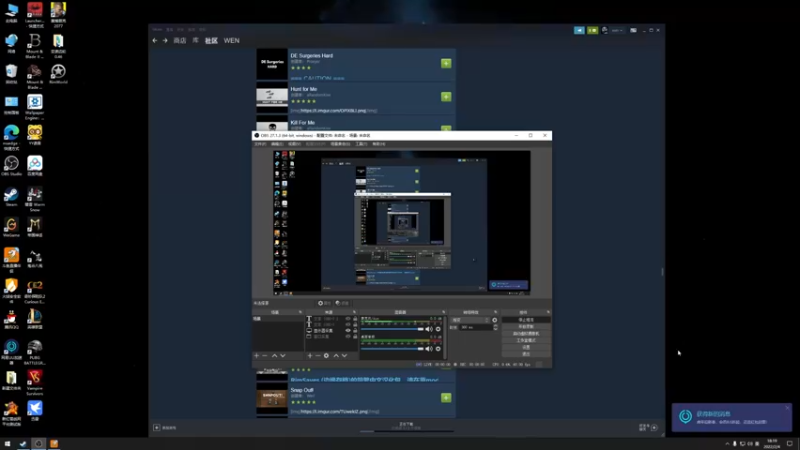
Task: Open the WEN profile tab in Steam
Action: point(232,41)
